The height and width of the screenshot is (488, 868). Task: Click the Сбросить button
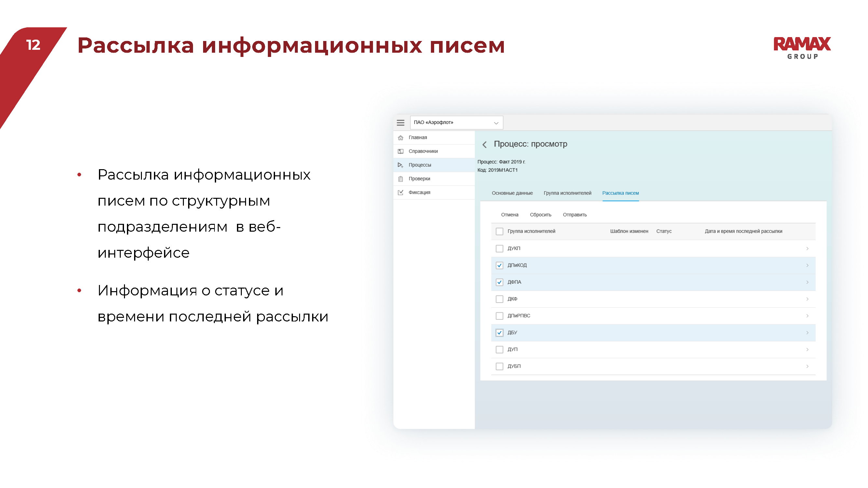click(541, 215)
